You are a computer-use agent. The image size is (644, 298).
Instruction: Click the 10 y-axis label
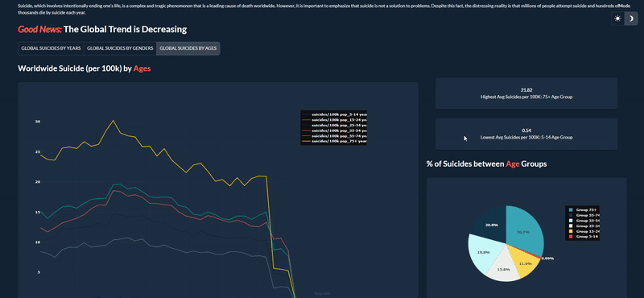point(38,242)
